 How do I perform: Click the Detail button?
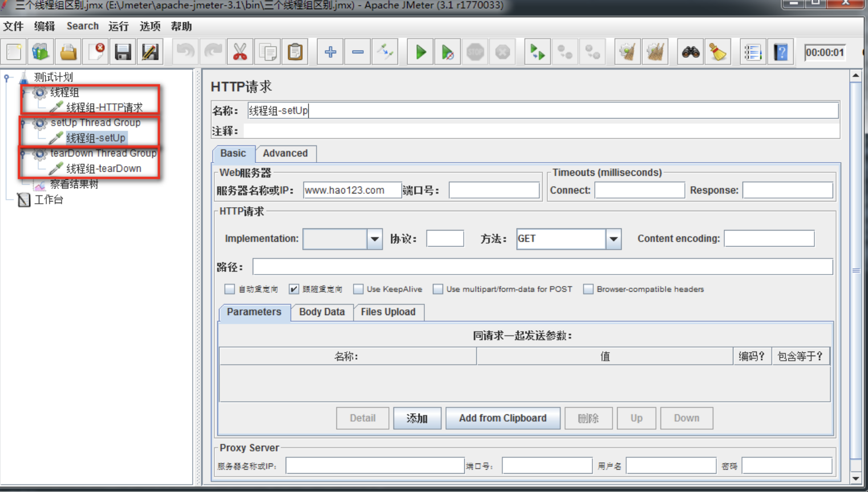362,418
